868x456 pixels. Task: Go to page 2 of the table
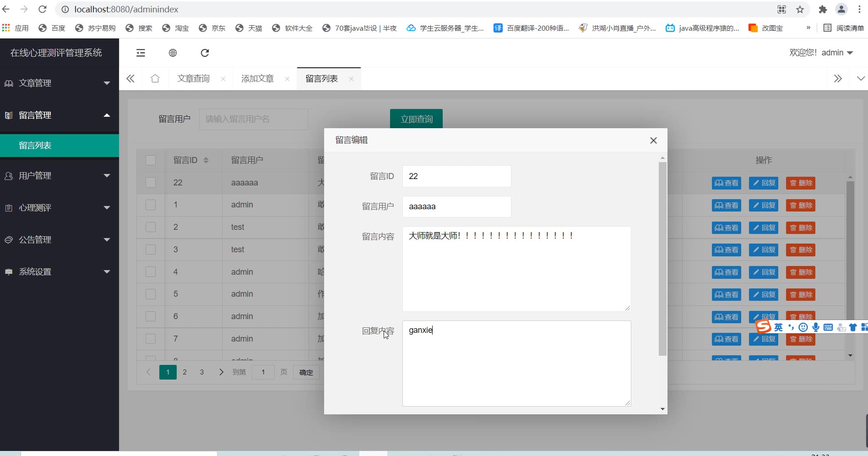pyautogui.click(x=185, y=372)
